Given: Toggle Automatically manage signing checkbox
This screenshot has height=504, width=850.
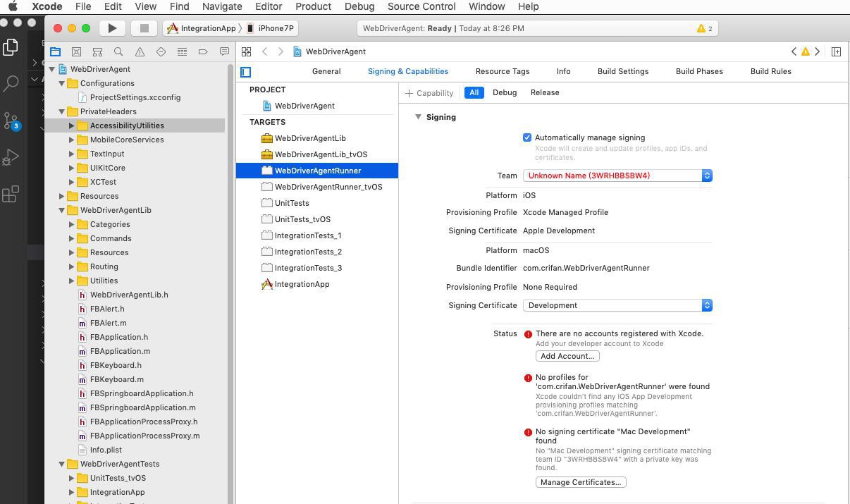Looking at the screenshot, I should click(x=527, y=137).
